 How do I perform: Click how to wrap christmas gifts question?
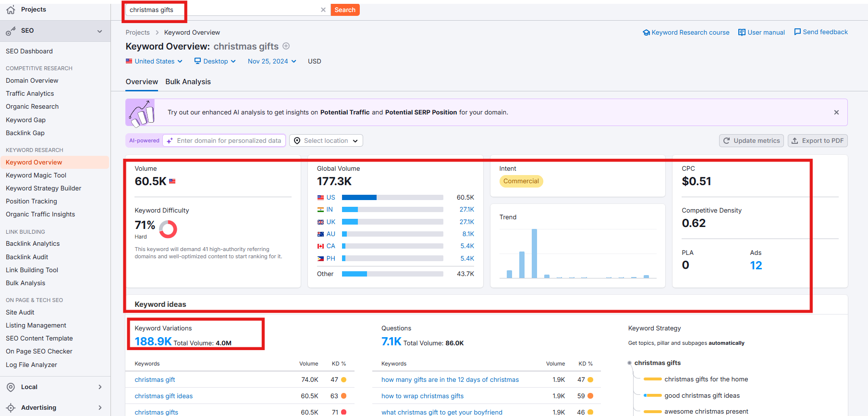(423, 396)
